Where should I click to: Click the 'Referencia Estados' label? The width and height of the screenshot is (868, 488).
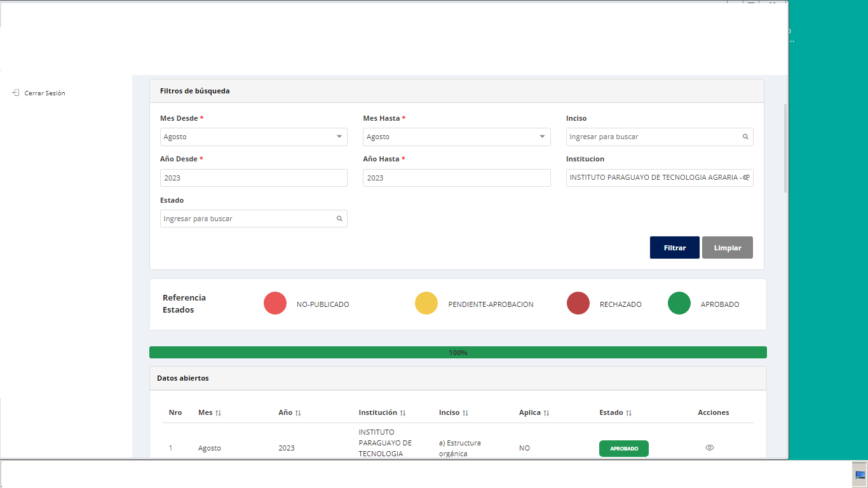click(184, 304)
